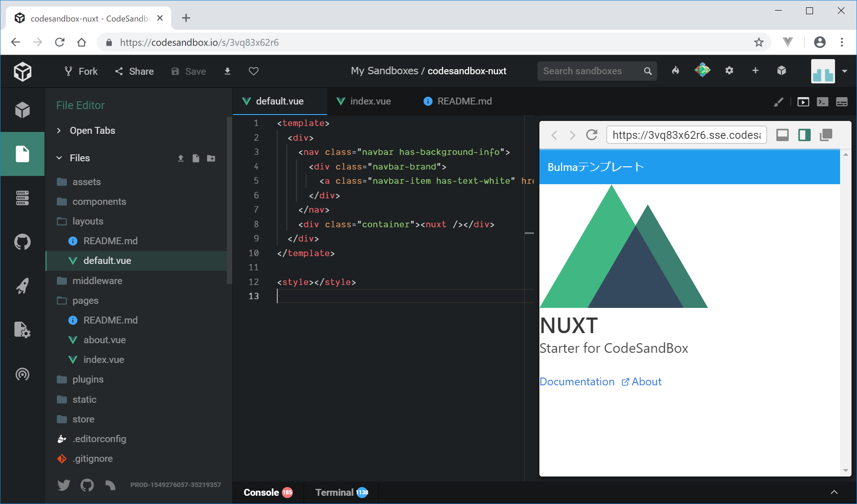This screenshot has height=504, width=857.
Task: Click upload files icon in Files header
Action: [x=181, y=158]
